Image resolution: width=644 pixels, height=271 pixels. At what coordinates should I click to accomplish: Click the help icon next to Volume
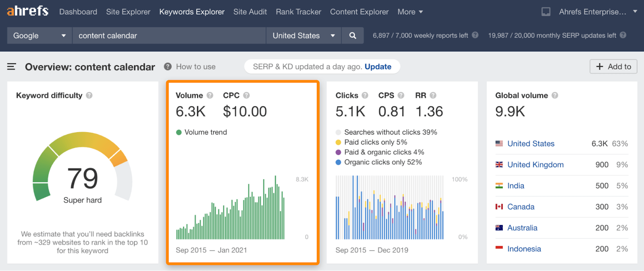pyautogui.click(x=210, y=95)
